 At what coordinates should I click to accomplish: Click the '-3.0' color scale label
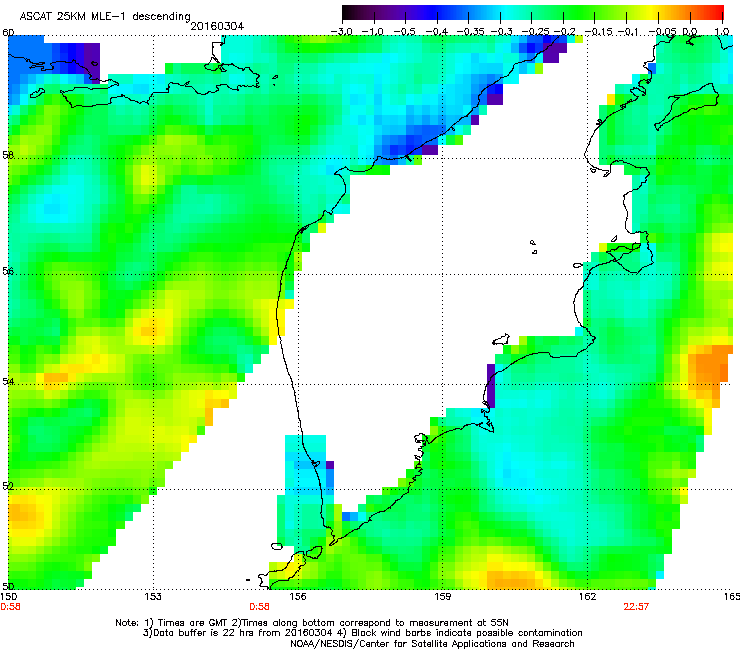click(x=341, y=31)
